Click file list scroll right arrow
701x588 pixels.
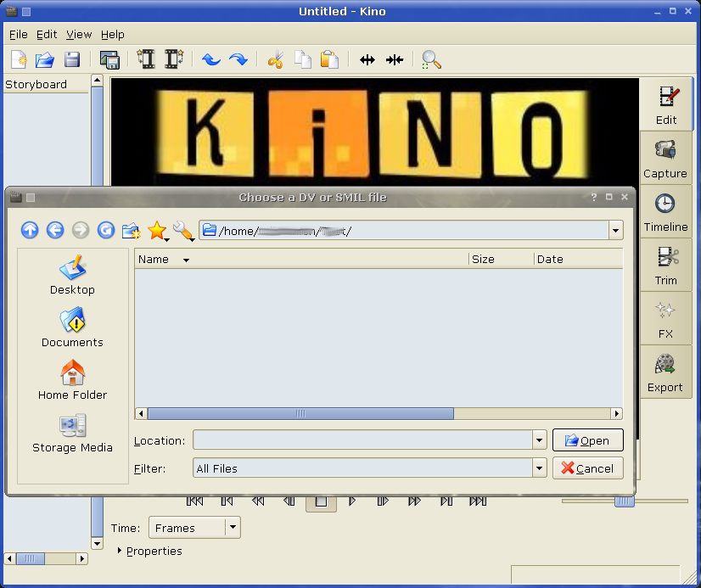[x=616, y=414]
